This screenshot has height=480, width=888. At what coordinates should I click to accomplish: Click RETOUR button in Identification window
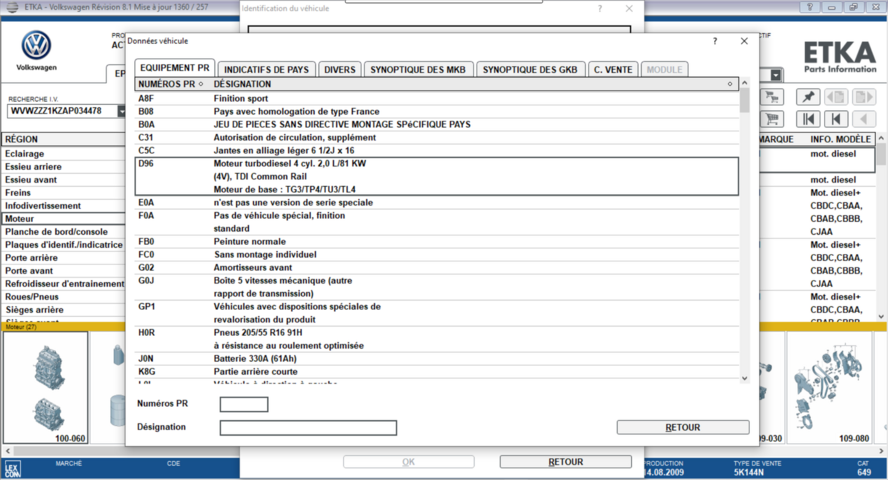[565, 462]
